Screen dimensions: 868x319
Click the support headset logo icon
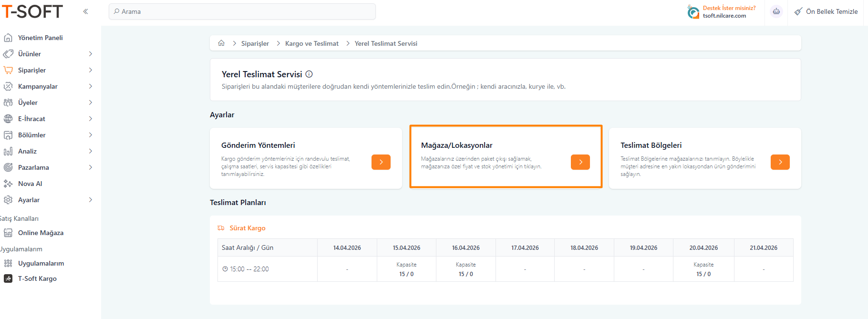pos(693,12)
